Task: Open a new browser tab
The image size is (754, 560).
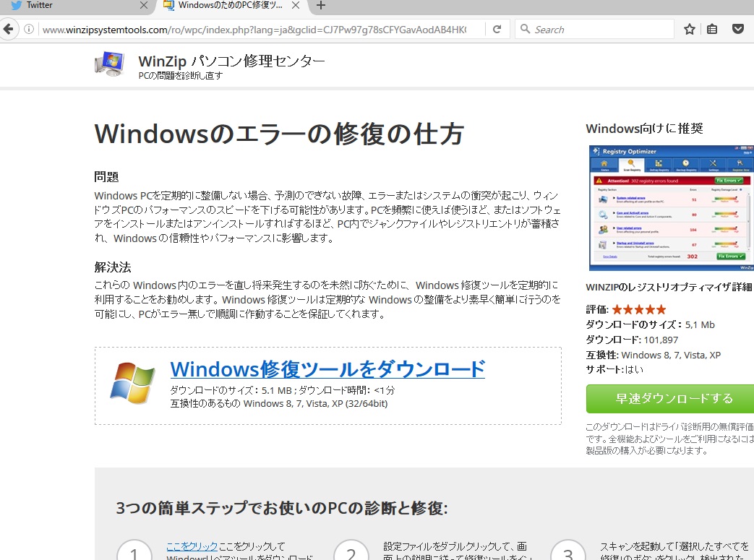Action: point(321,5)
